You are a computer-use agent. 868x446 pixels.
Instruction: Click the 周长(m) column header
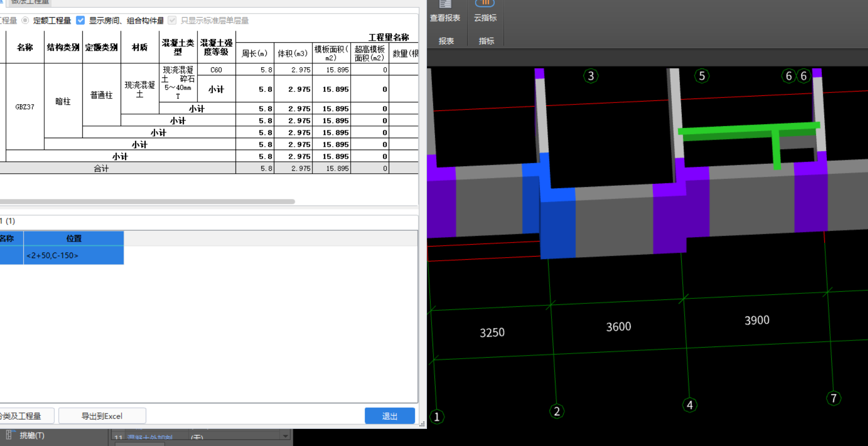click(255, 53)
